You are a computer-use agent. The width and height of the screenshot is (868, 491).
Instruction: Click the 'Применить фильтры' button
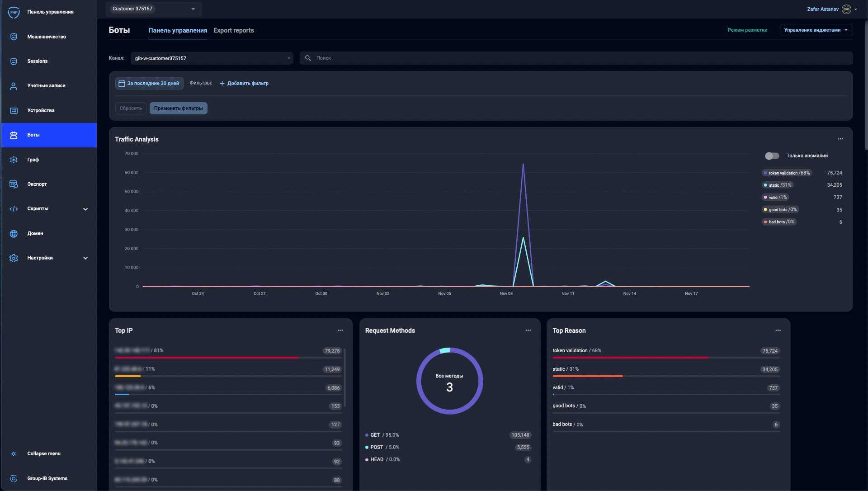point(178,109)
